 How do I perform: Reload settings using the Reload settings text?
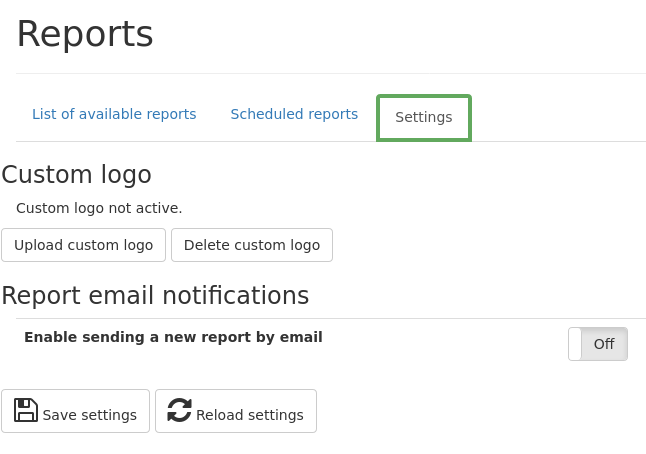coord(250,415)
